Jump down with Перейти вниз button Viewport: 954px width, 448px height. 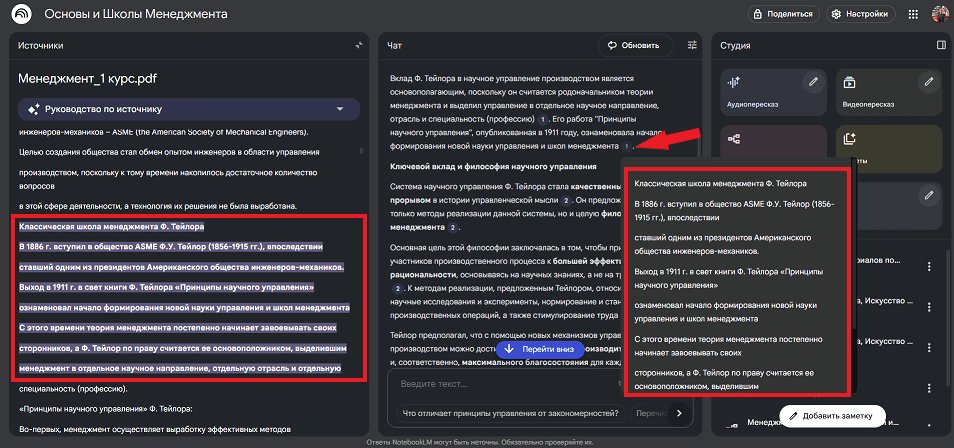pyautogui.click(x=538, y=349)
